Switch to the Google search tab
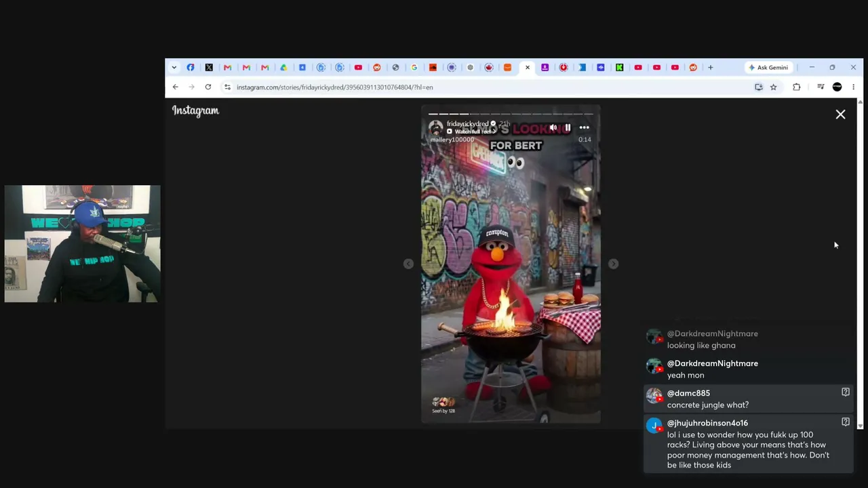The width and height of the screenshot is (868, 488). [414, 67]
